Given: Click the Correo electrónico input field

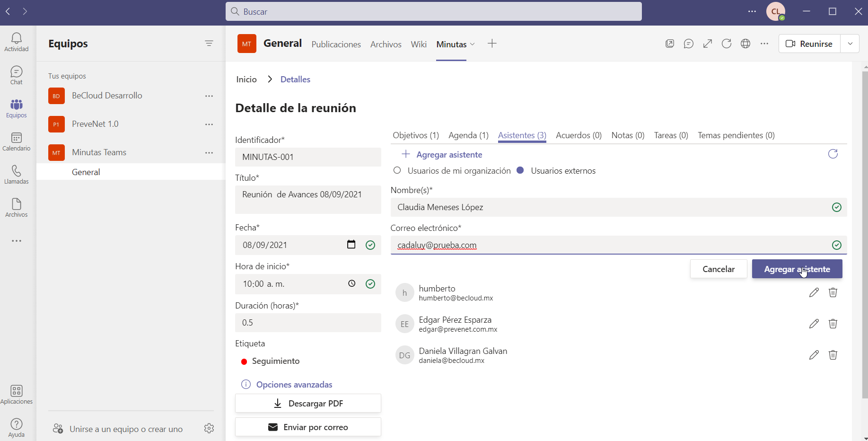Looking at the screenshot, I should 619,245.
